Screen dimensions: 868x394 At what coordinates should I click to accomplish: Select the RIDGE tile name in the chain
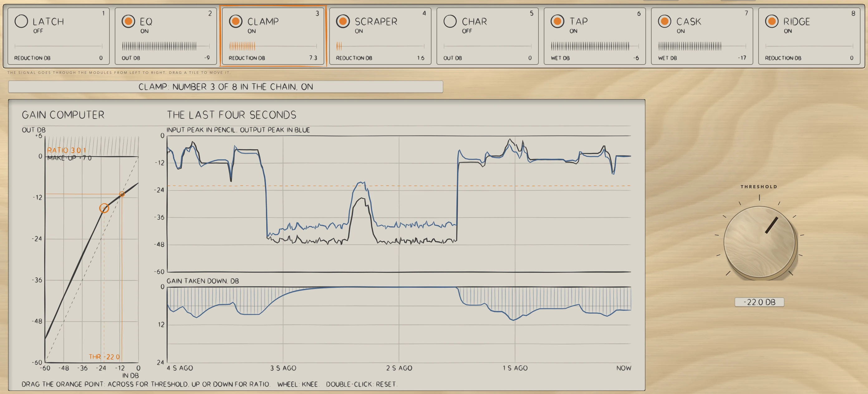coord(797,22)
